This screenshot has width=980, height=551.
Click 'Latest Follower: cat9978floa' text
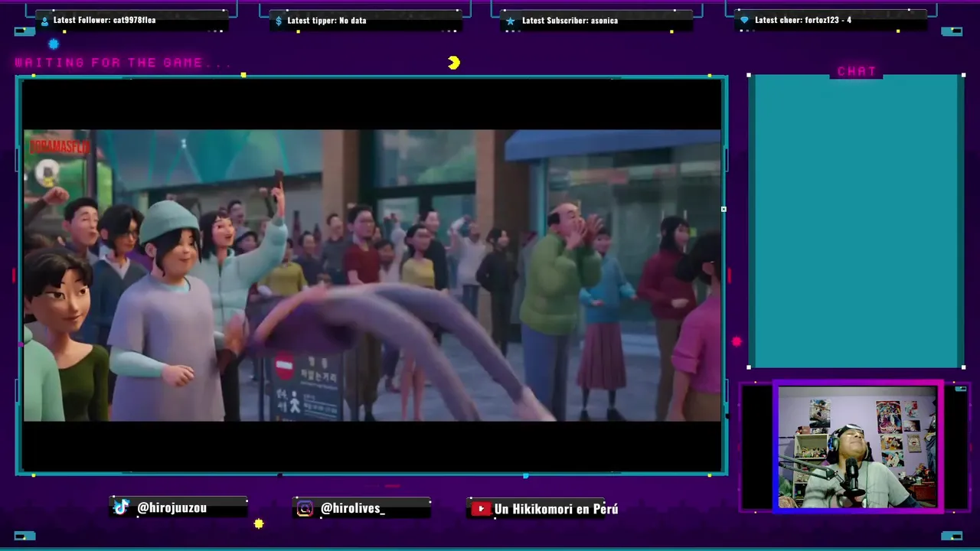pyautogui.click(x=104, y=20)
